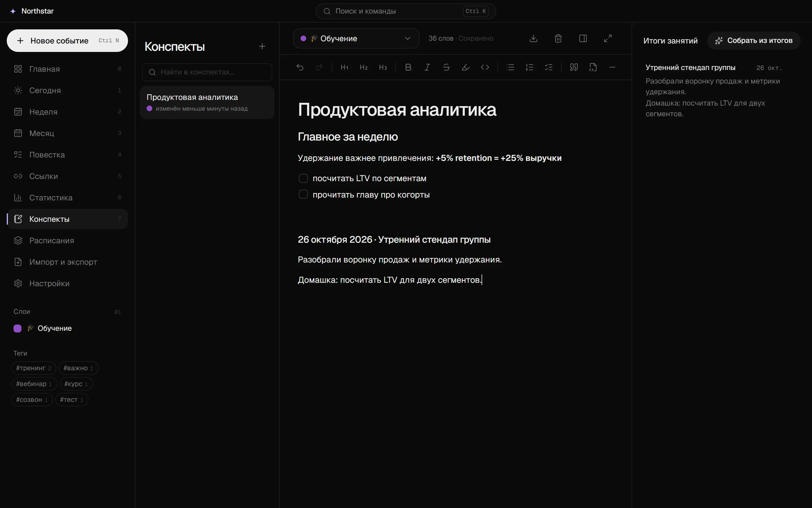The height and width of the screenshot is (508, 812).
Task: Open Ссылки section
Action: coord(67,176)
